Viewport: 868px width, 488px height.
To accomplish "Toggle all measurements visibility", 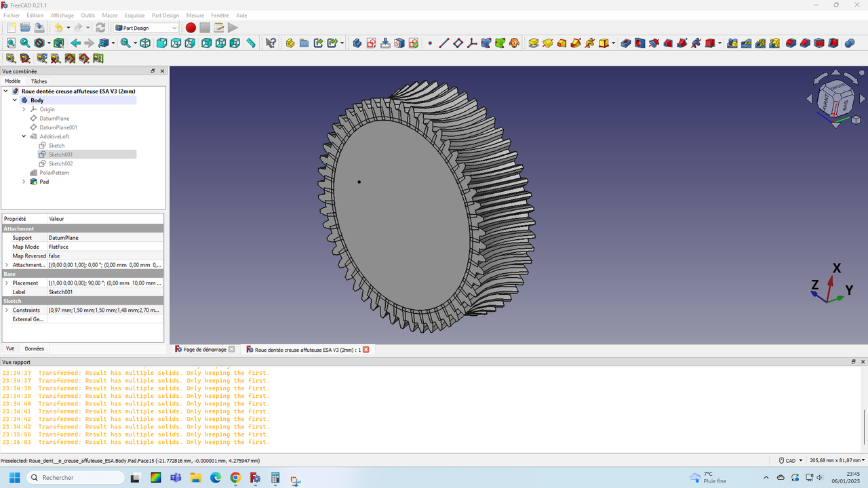I will 70,59.
